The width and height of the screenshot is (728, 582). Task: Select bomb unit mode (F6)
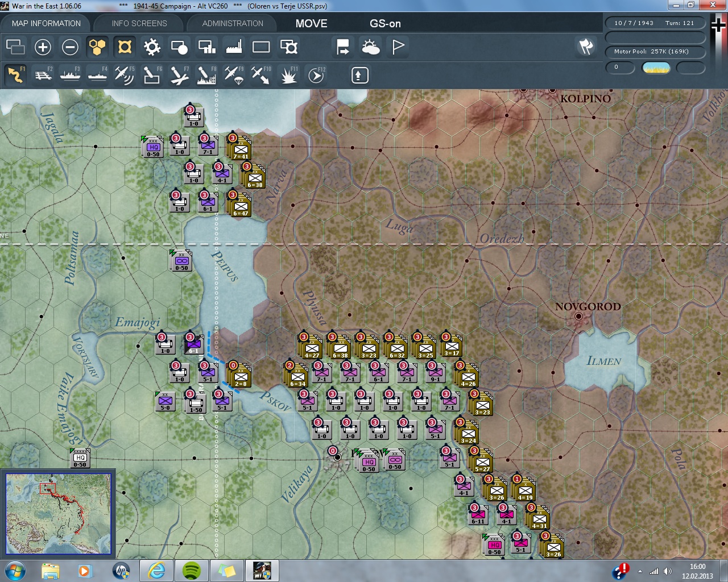tap(152, 75)
